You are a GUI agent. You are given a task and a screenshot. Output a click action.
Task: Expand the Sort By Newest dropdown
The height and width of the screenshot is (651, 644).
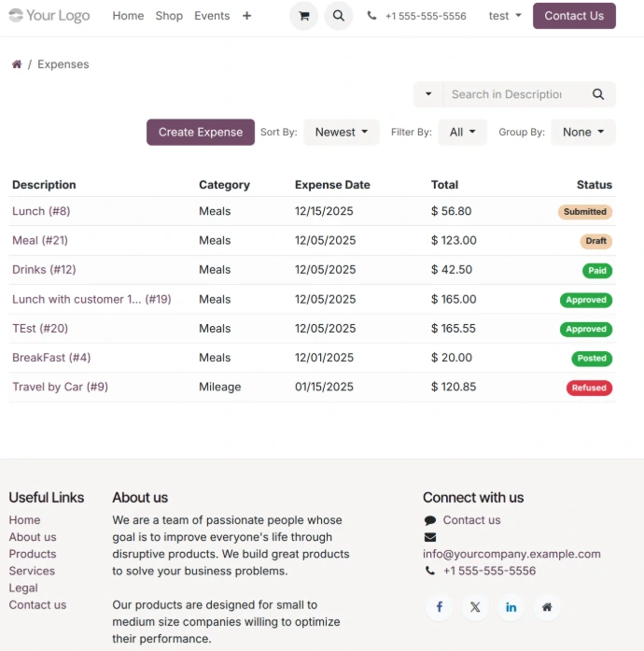[x=341, y=133]
